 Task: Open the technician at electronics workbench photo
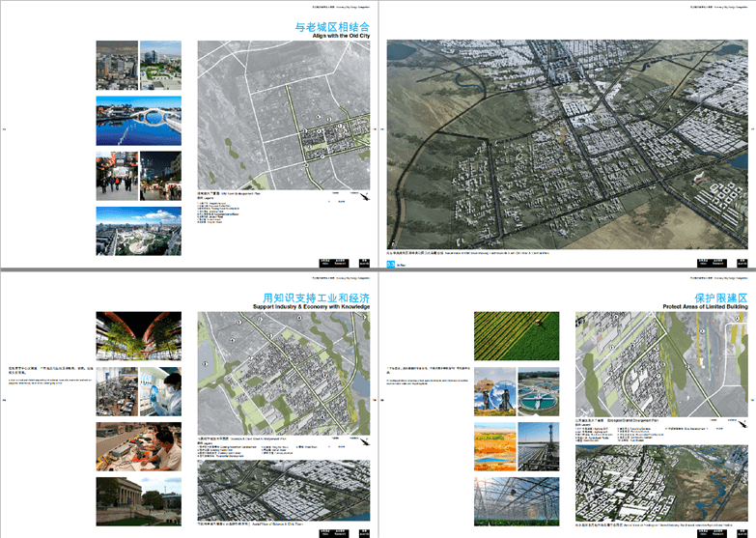[x=139, y=447]
